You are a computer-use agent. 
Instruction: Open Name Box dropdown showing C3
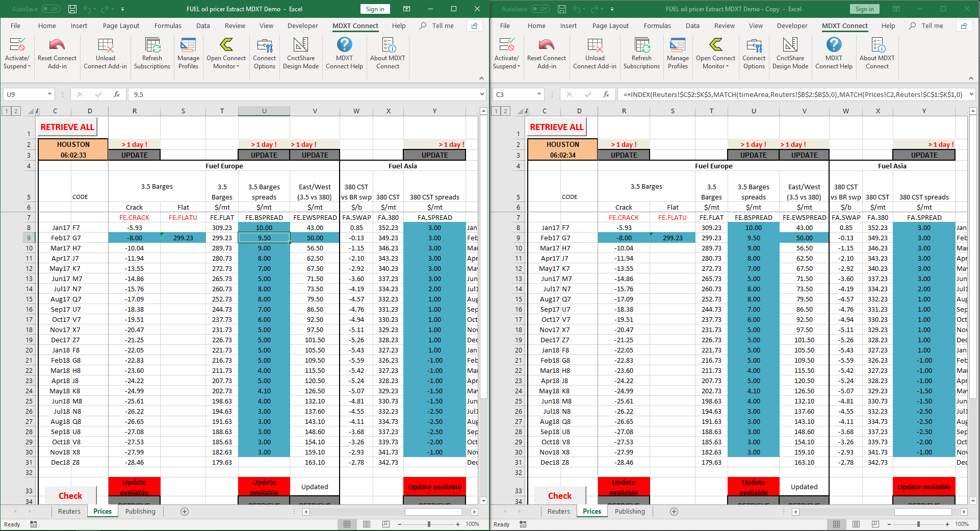pyautogui.click(x=539, y=94)
